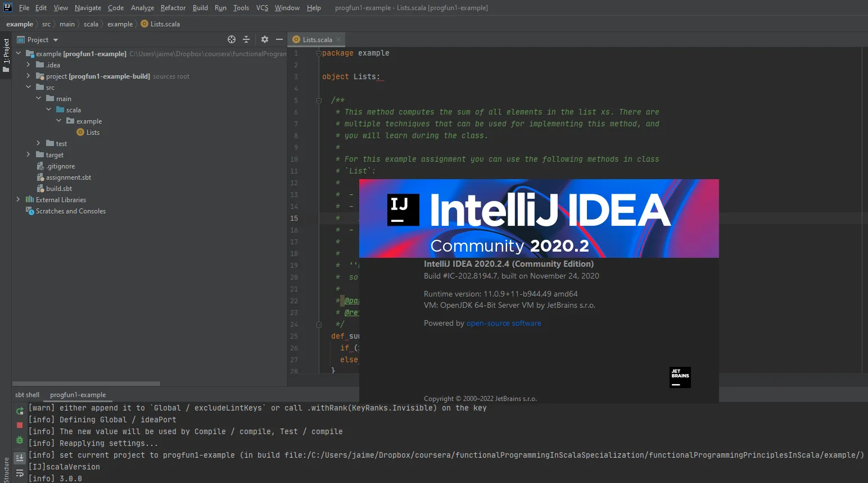Click the scala source folder icon
This screenshot has width=868, height=483.
pos(60,110)
